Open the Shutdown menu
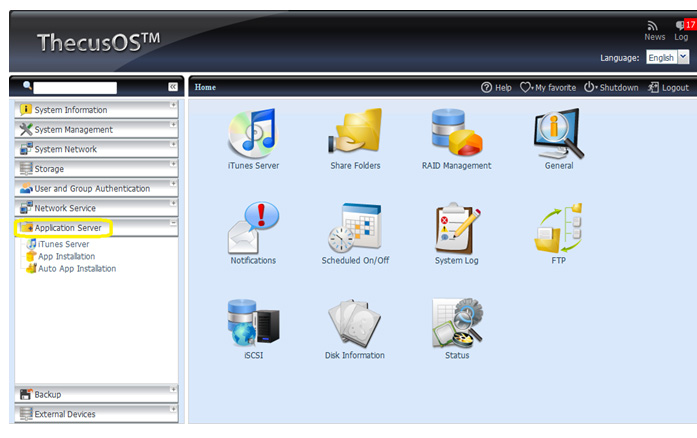The width and height of the screenshot is (697, 438). (611, 87)
